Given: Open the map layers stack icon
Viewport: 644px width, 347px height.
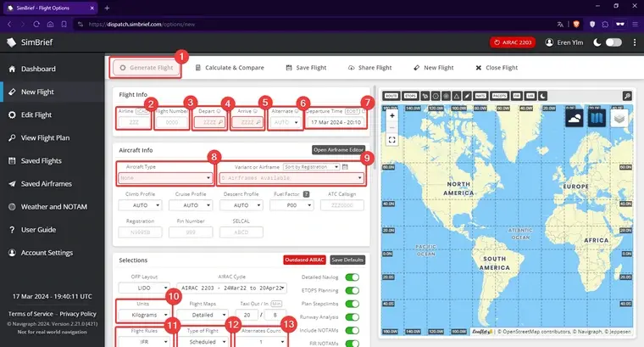Looking at the screenshot, I should [x=619, y=119].
